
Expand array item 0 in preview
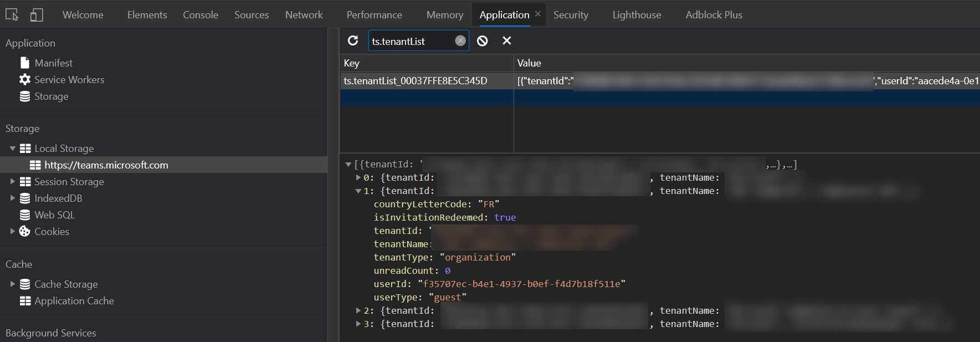[358, 177]
